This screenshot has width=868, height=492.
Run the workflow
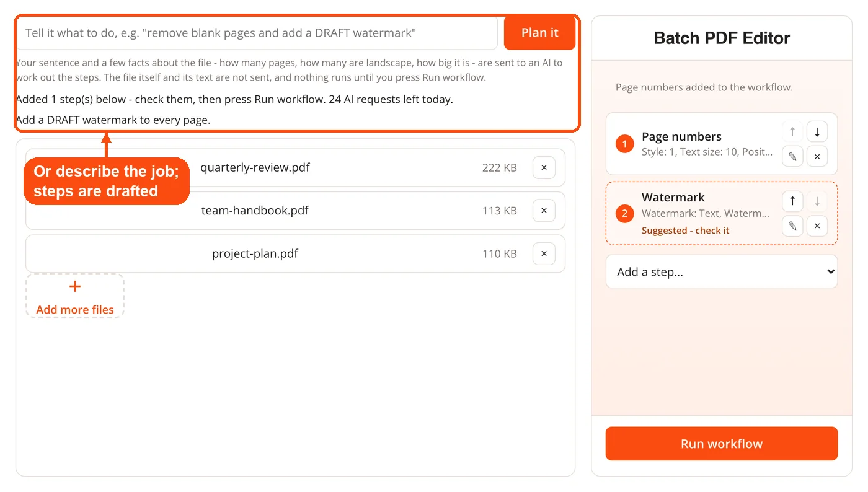pos(722,444)
